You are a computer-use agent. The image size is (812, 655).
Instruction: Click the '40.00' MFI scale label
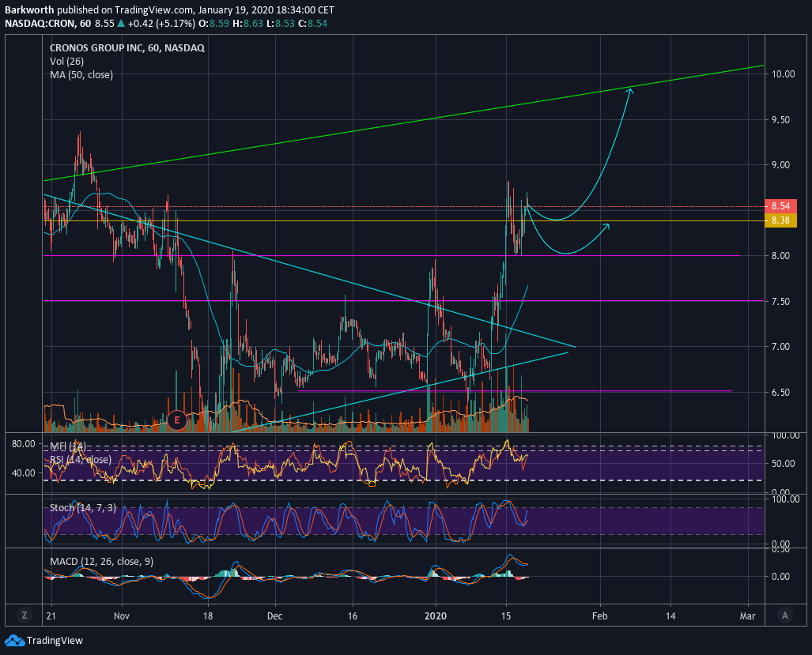click(23, 473)
